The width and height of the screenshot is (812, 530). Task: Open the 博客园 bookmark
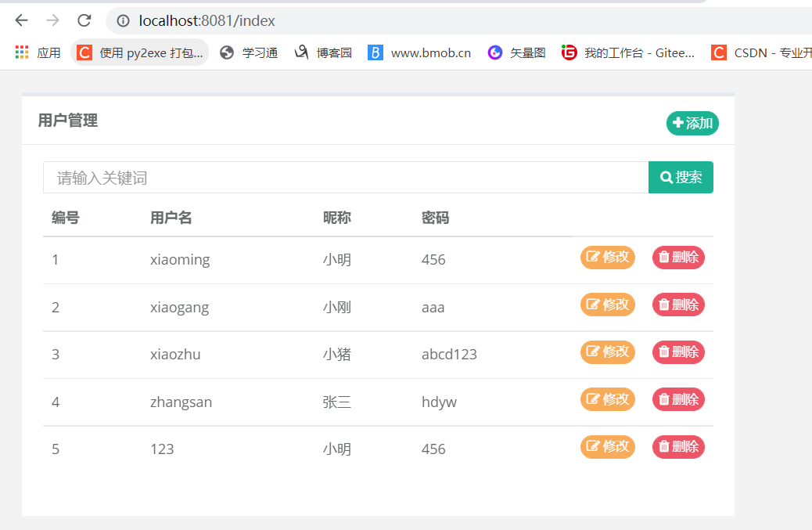pyautogui.click(x=324, y=53)
